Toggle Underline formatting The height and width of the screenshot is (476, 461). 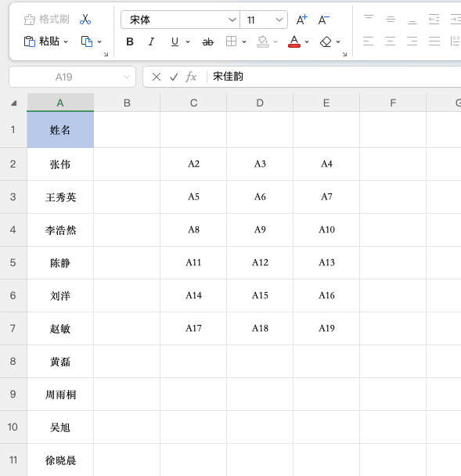point(175,41)
